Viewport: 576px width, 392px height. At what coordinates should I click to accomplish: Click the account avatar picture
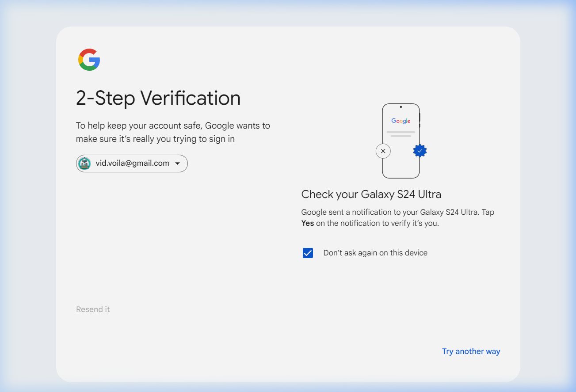[84, 164]
